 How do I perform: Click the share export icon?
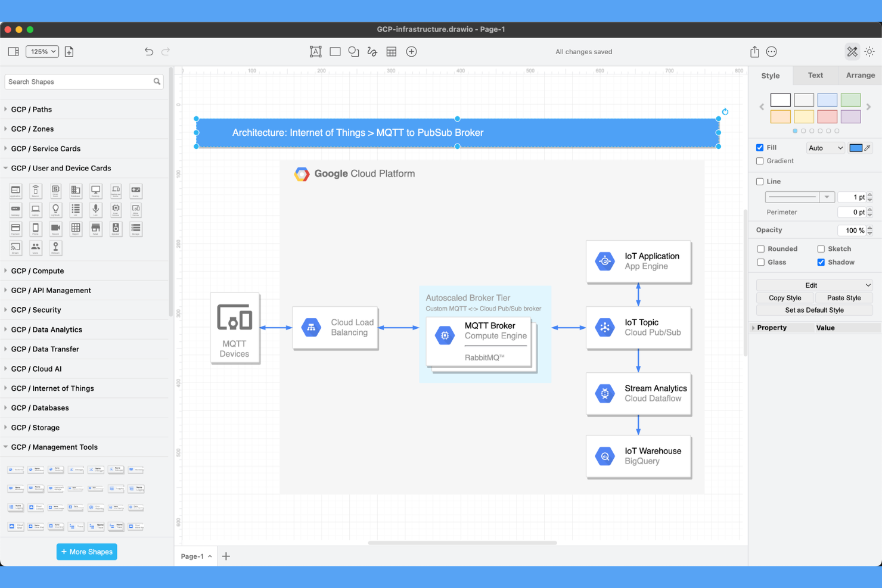[x=754, y=52]
